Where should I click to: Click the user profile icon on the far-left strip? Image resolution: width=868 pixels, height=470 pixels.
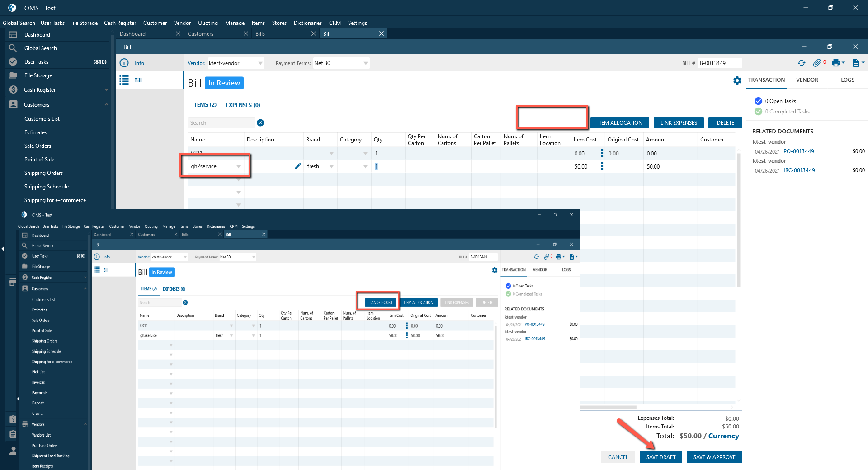tap(13, 451)
